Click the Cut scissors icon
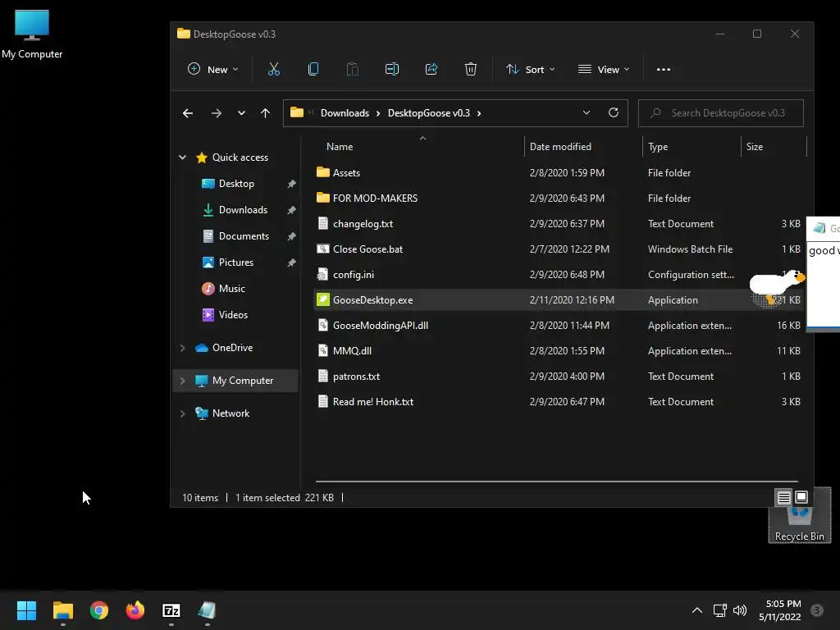The width and height of the screenshot is (840, 630). 274,69
